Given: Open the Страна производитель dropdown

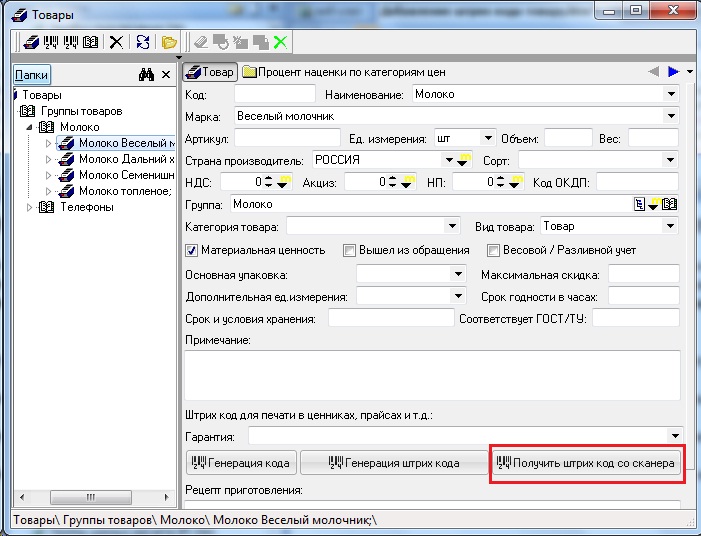Looking at the screenshot, I should (449, 160).
